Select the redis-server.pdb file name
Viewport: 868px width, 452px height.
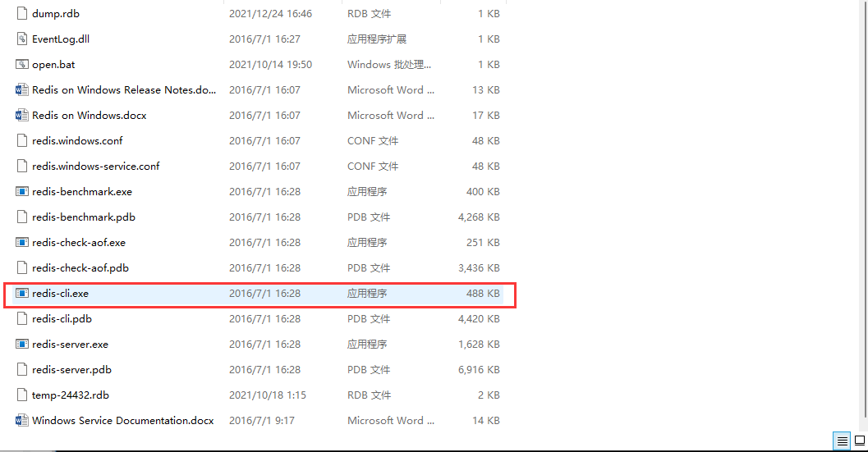coord(72,370)
